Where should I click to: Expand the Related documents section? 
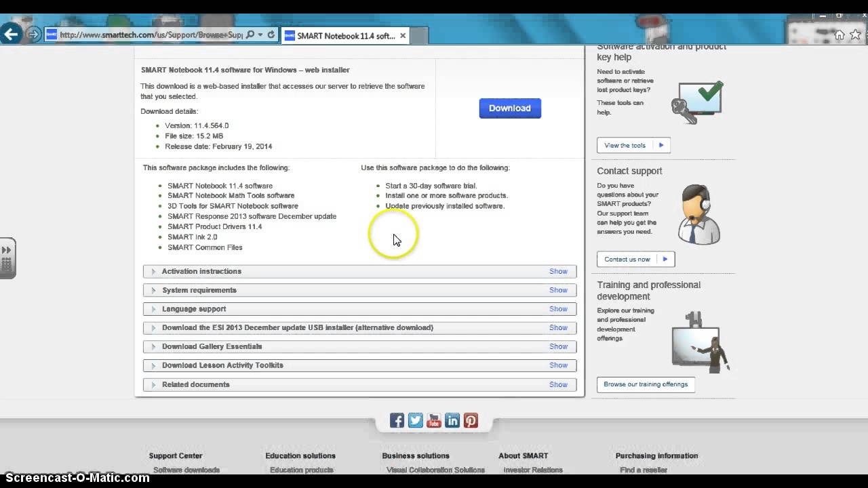pyautogui.click(x=359, y=384)
